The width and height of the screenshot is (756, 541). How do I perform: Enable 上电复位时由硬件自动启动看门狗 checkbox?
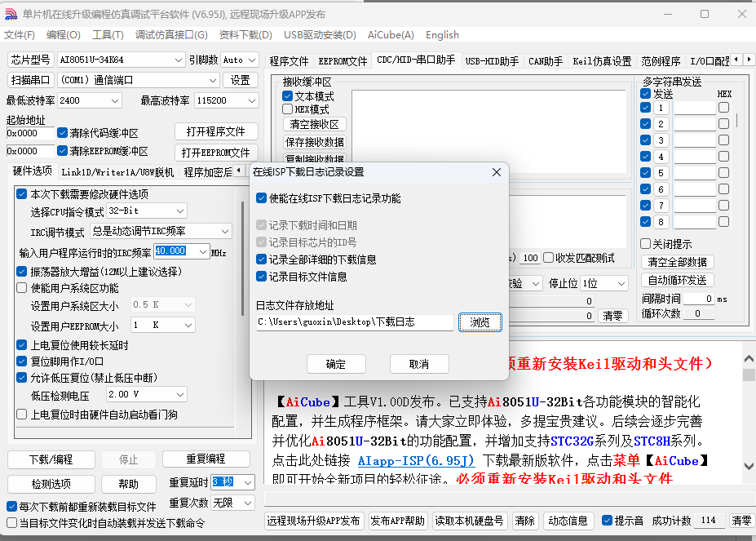point(22,414)
